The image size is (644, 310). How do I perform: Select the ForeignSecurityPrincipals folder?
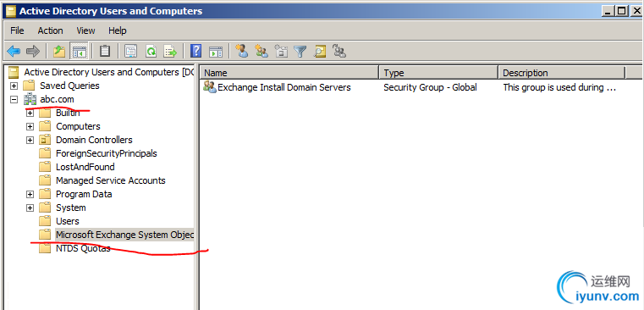point(107,153)
